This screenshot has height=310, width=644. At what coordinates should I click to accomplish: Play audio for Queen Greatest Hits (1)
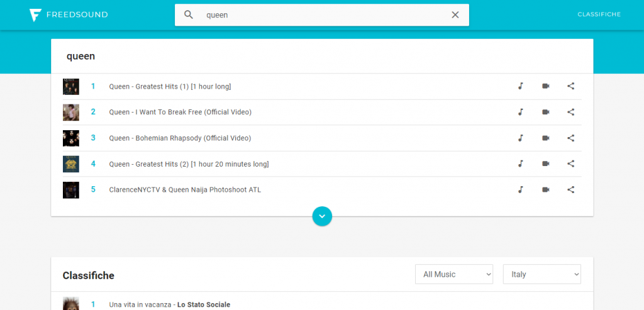pyautogui.click(x=520, y=86)
